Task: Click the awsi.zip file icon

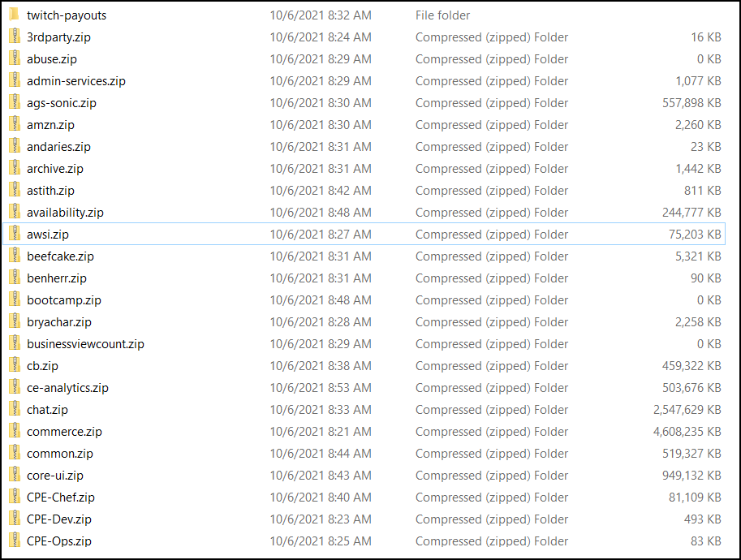Action: pyautogui.click(x=15, y=234)
